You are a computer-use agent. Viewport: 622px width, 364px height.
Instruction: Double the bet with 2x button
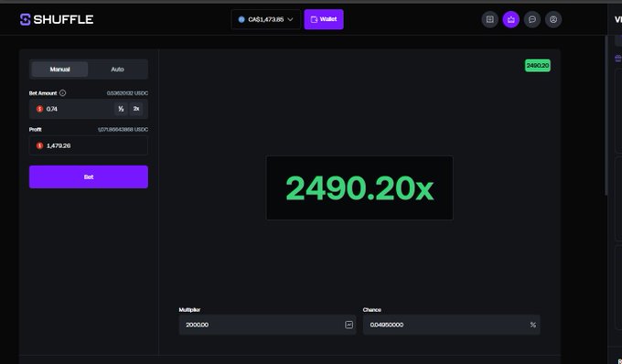pos(136,109)
